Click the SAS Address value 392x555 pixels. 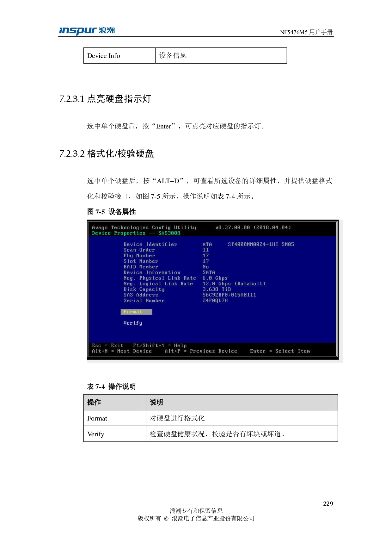click(x=229, y=295)
